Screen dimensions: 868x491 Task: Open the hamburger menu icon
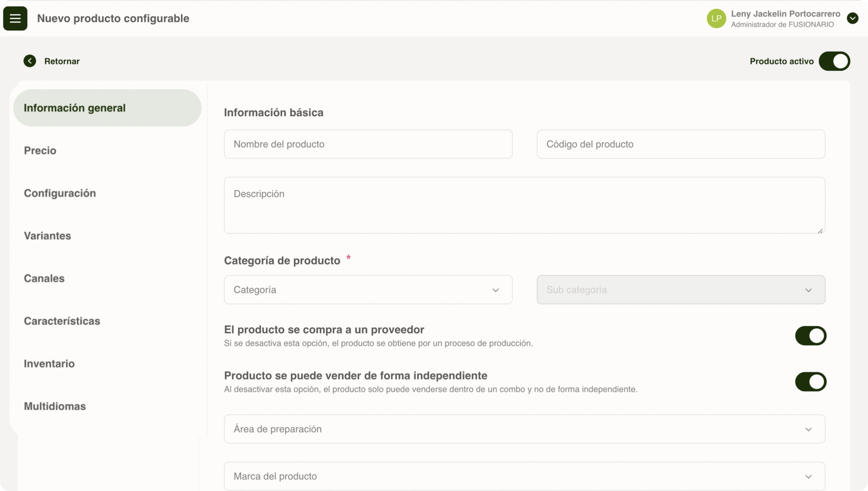pyautogui.click(x=15, y=19)
